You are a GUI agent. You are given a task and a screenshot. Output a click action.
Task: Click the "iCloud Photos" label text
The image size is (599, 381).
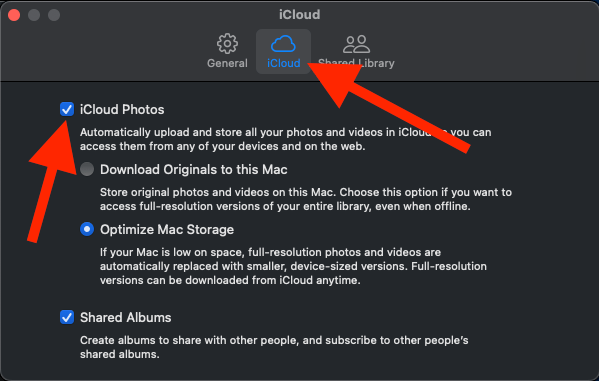[122, 110]
